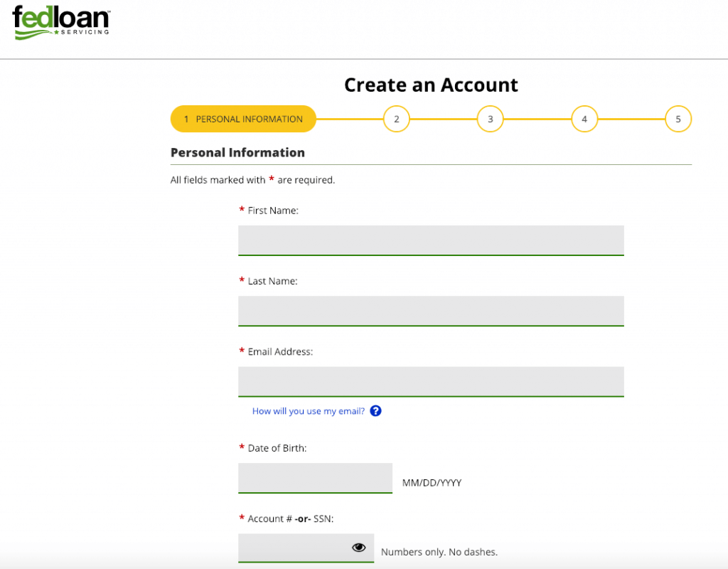Click the Create an Account title
The width and height of the screenshot is (728, 569).
coord(431,85)
